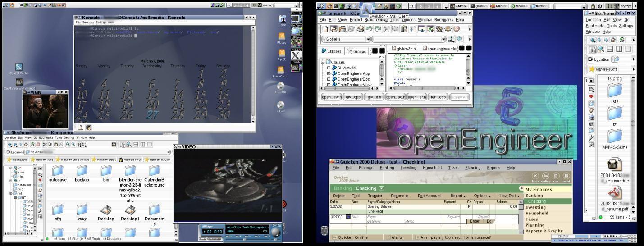644x246 pixels.
Task: Click the red stop icon in left Konqueror
Action: click(38, 145)
